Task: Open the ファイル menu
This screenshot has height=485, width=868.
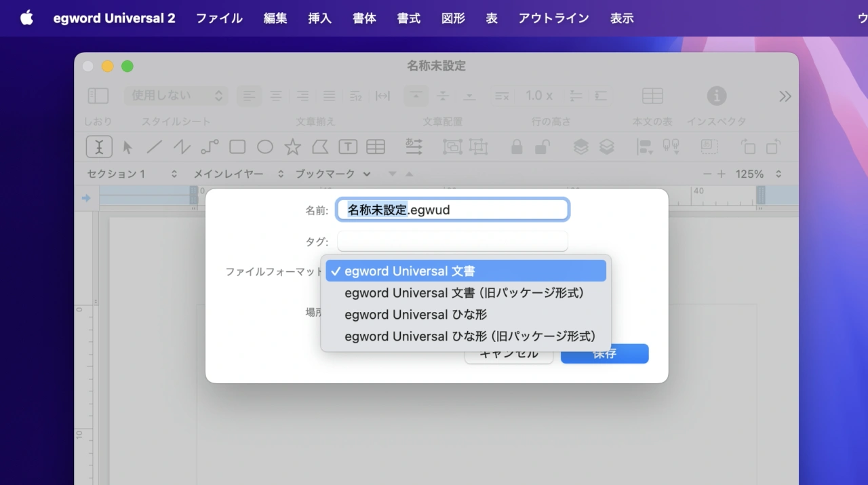Action: [219, 18]
